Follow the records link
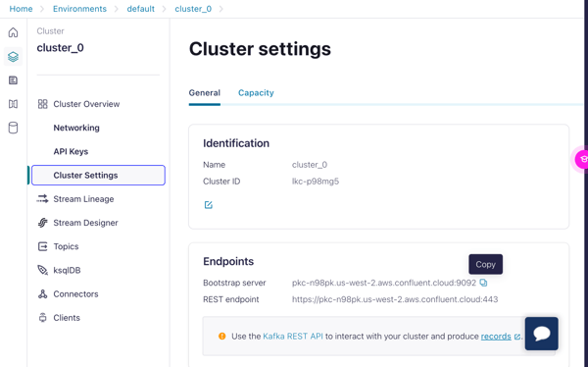588x367 pixels. click(496, 337)
